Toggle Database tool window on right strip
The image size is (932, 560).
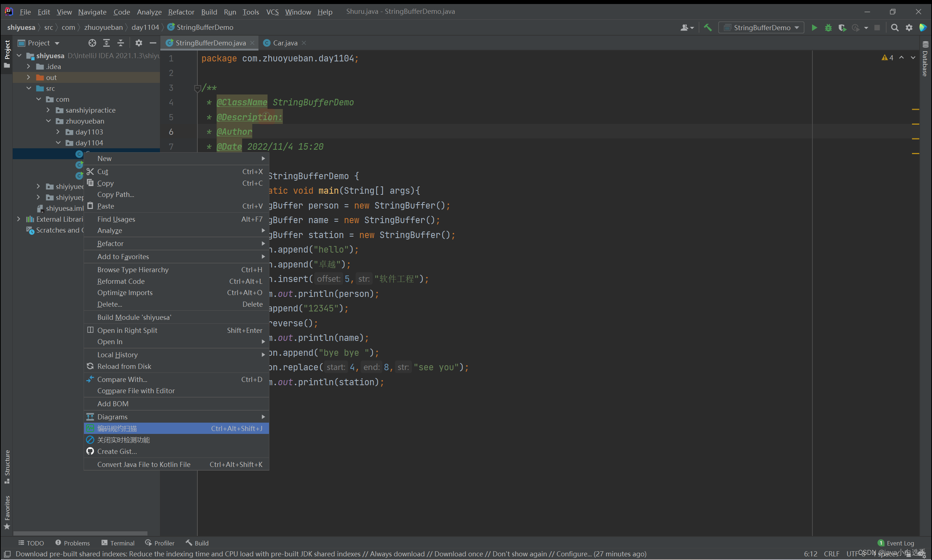coord(925,60)
